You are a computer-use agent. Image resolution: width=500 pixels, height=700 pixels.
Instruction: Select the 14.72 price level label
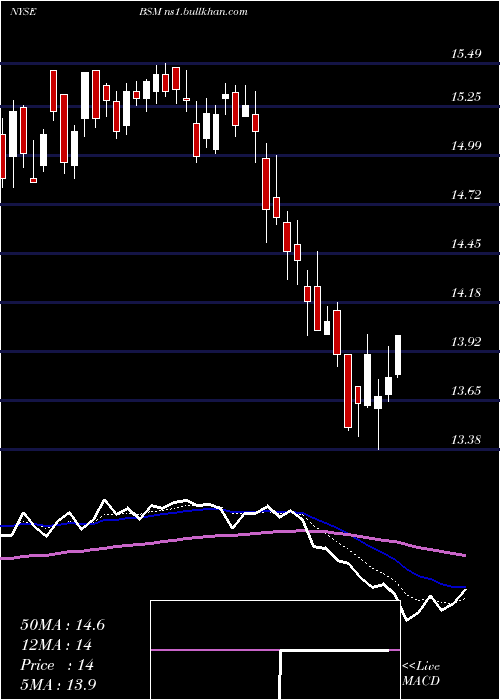point(466,195)
